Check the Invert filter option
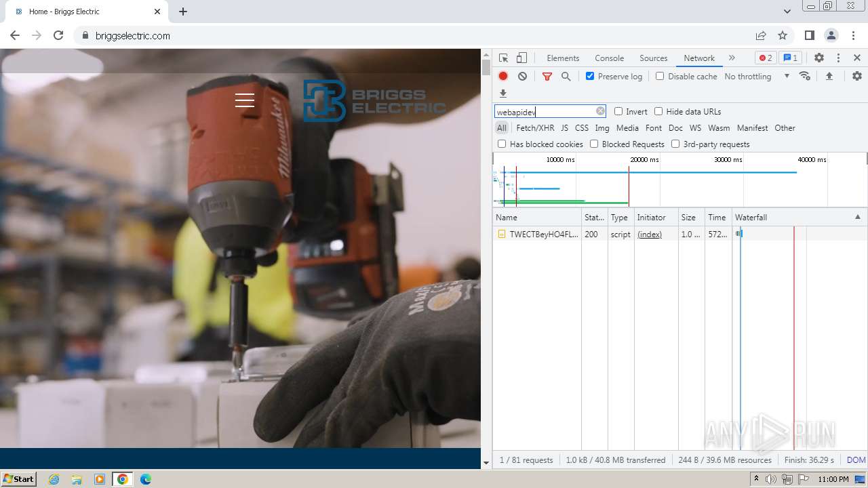This screenshot has width=868, height=488. pos(618,112)
